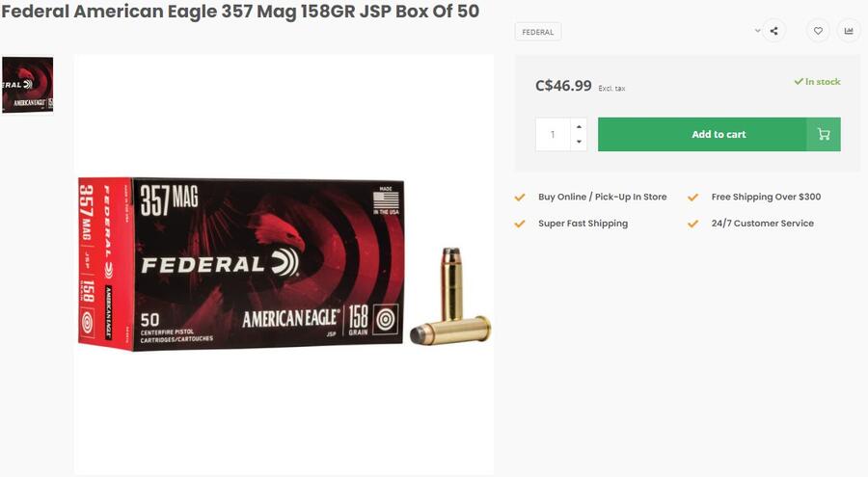Click the quantity input field

[x=553, y=135]
